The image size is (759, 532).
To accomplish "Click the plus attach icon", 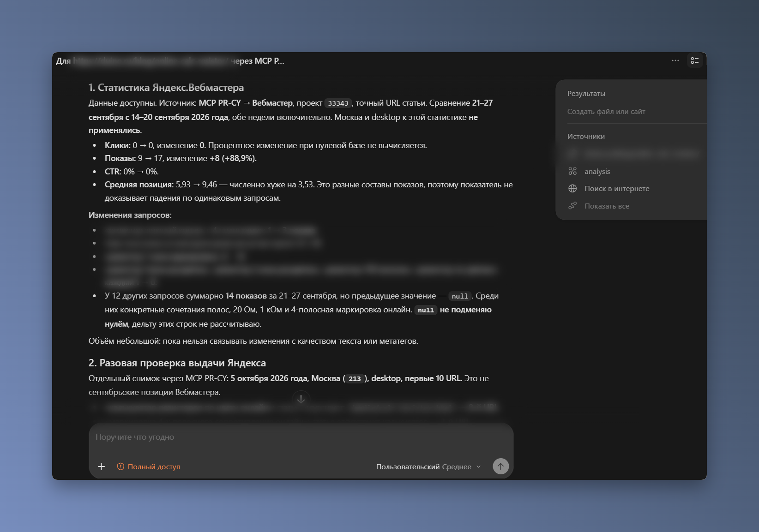I will tap(102, 466).
